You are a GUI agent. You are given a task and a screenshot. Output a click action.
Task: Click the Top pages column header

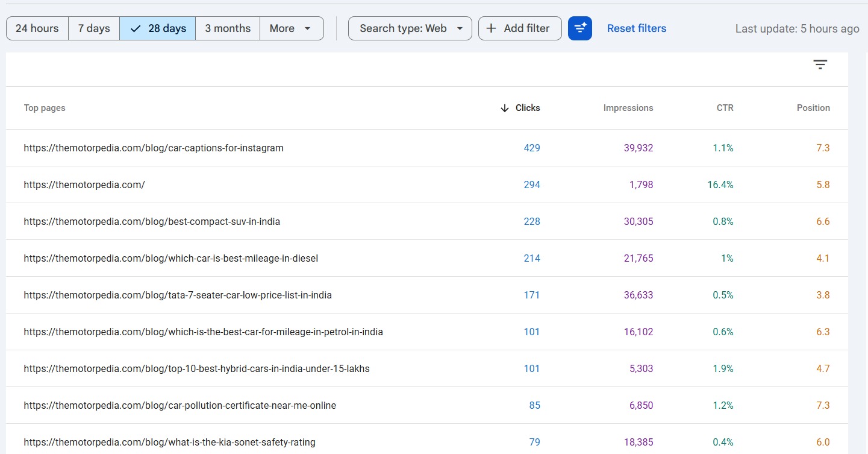click(45, 108)
